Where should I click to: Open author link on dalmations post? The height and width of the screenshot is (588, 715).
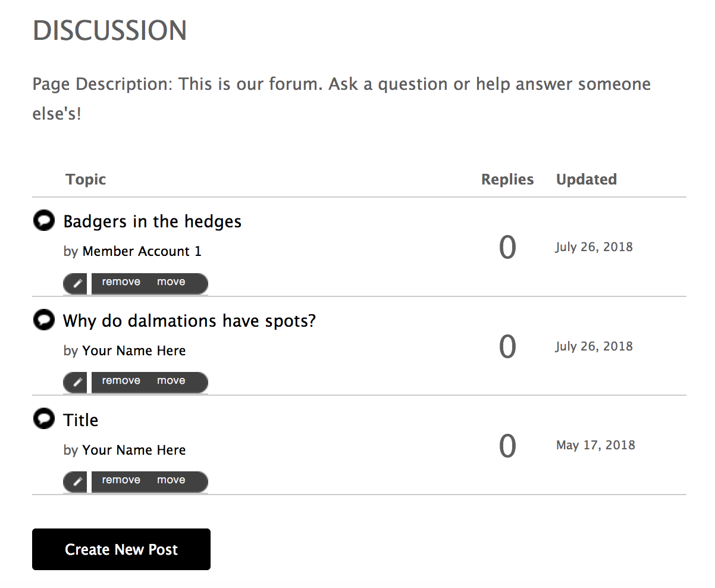134,351
